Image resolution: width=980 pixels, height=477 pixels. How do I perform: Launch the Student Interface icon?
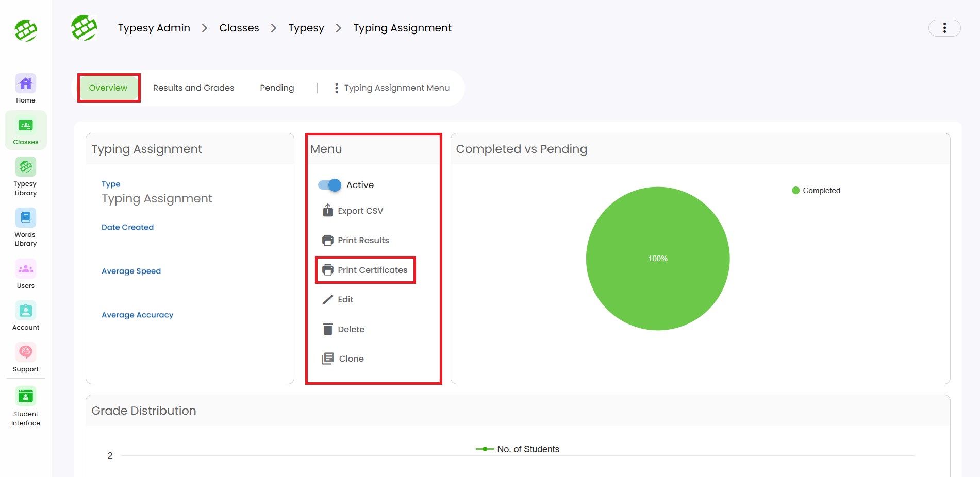click(25, 397)
